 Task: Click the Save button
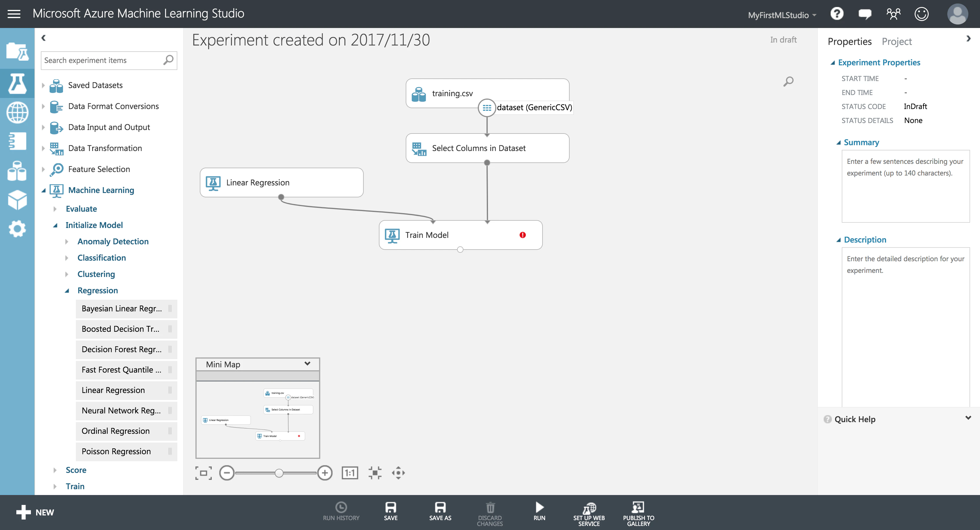click(391, 511)
